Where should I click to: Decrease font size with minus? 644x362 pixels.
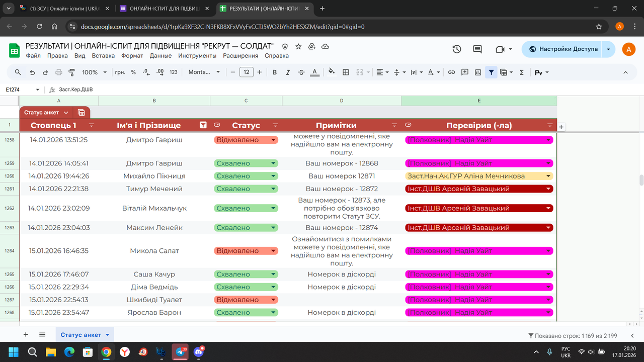[x=233, y=72]
